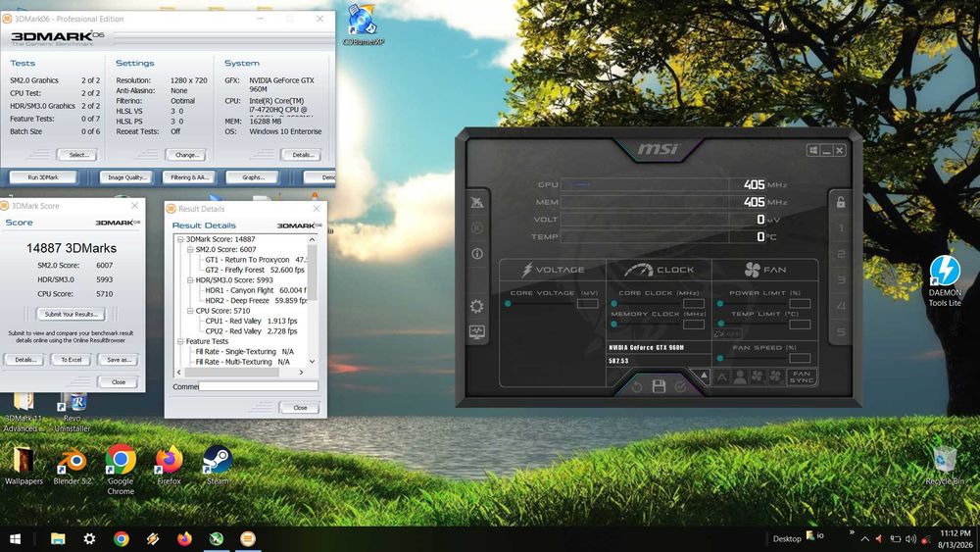This screenshot has height=552, width=980.
Task: Toggle Afterburner power/temp link OFF button
Action: (x=727, y=333)
